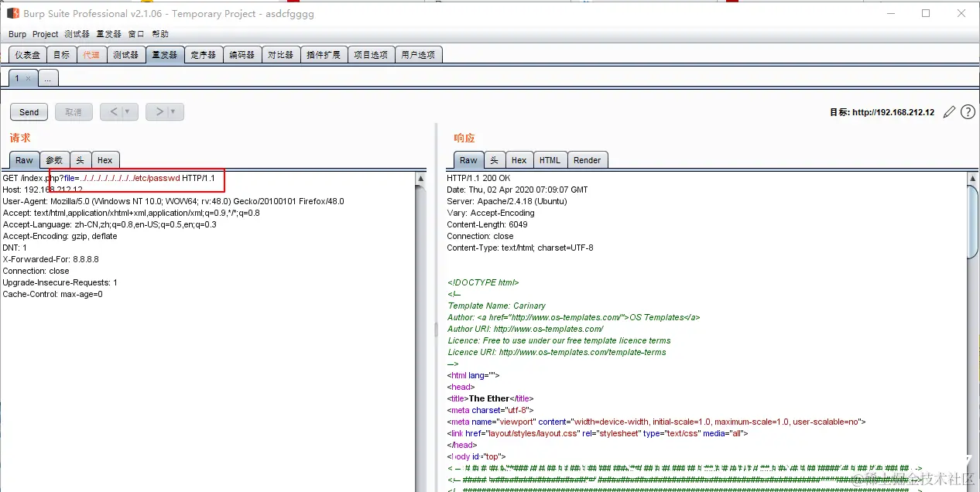The image size is (980, 492).
Task: Open the 测试器 menu in menu bar
Action: (77, 34)
